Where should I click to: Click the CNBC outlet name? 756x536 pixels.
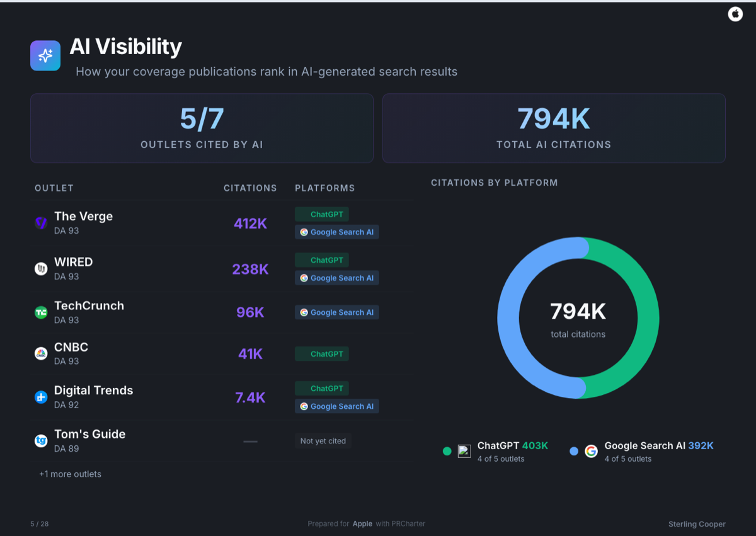click(71, 347)
